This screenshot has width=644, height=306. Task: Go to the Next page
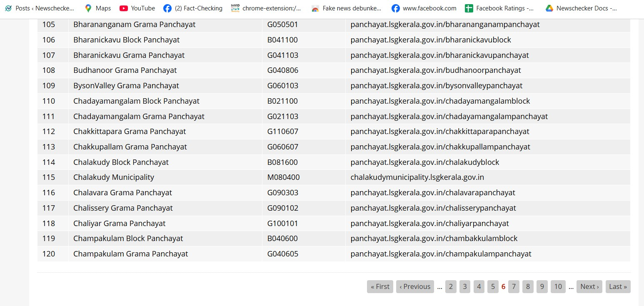[x=589, y=286]
